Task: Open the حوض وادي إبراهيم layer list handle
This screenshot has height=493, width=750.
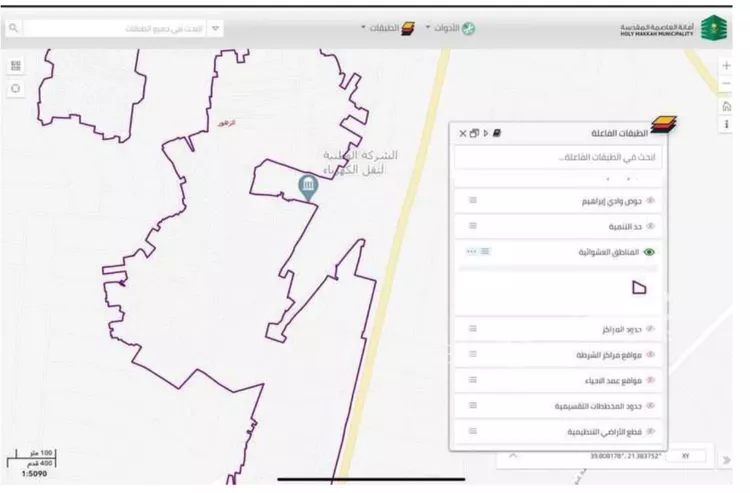Action: pyautogui.click(x=473, y=200)
